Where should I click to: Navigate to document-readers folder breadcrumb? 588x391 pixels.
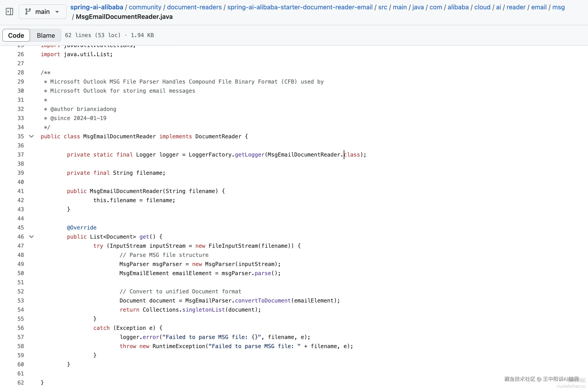[x=194, y=7]
